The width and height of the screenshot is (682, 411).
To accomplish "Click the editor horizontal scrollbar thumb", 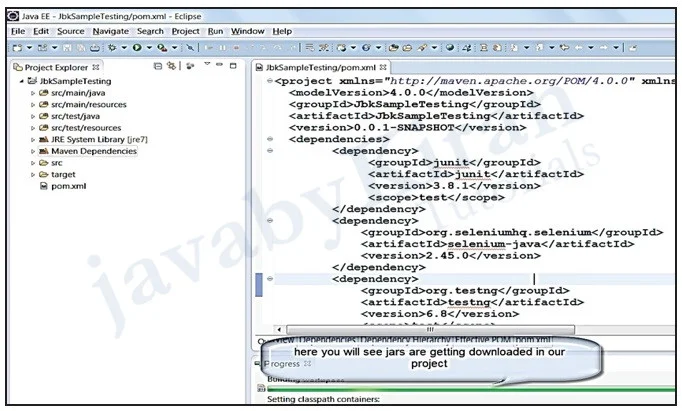I will tap(430, 330).
